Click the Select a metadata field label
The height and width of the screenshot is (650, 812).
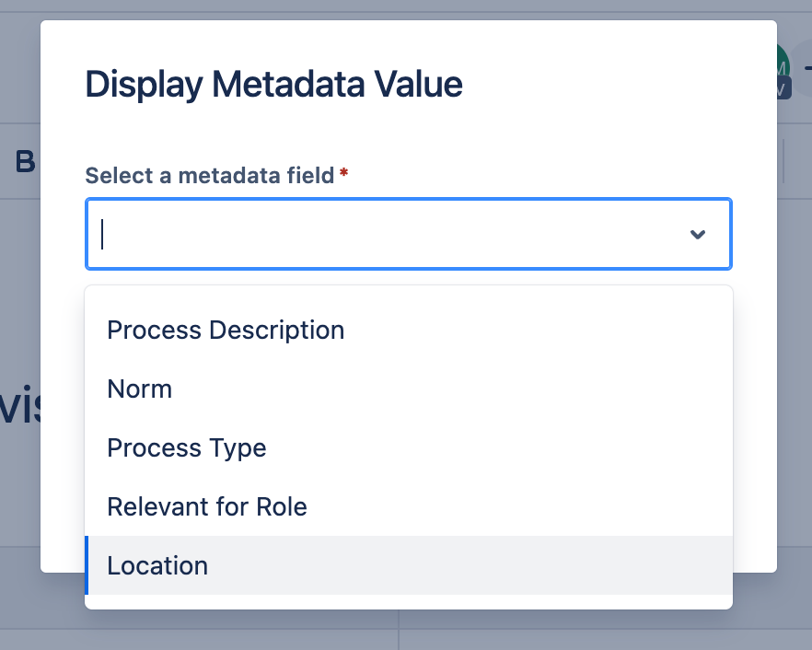[x=209, y=175]
